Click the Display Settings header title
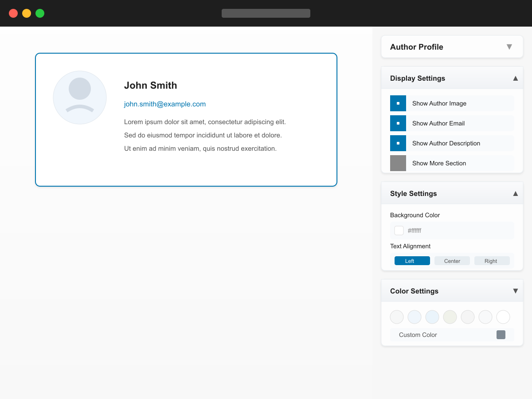The image size is (532, 399). (418, 78)
